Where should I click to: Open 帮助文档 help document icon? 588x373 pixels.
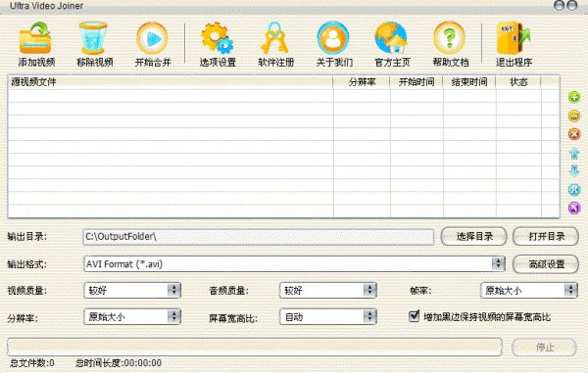click(449, 38)
